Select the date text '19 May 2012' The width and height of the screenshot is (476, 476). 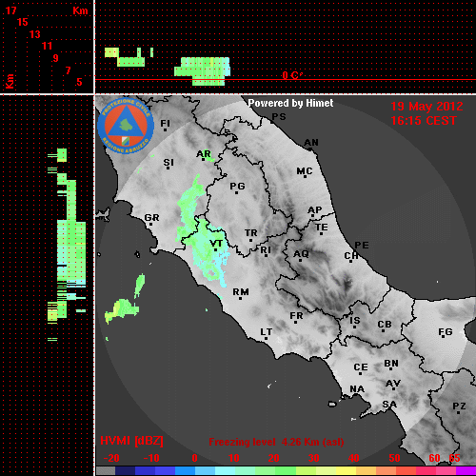(x=426, y=107)
